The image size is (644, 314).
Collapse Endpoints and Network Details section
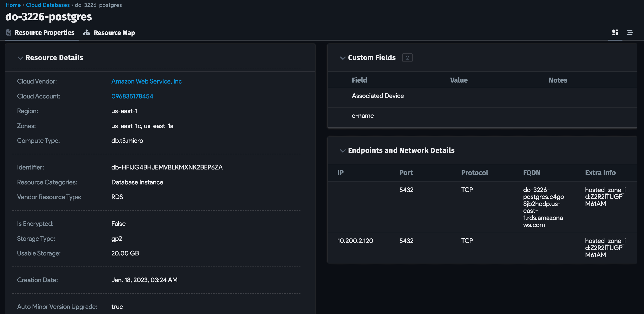pyautogui.click(x=343, y=151)
